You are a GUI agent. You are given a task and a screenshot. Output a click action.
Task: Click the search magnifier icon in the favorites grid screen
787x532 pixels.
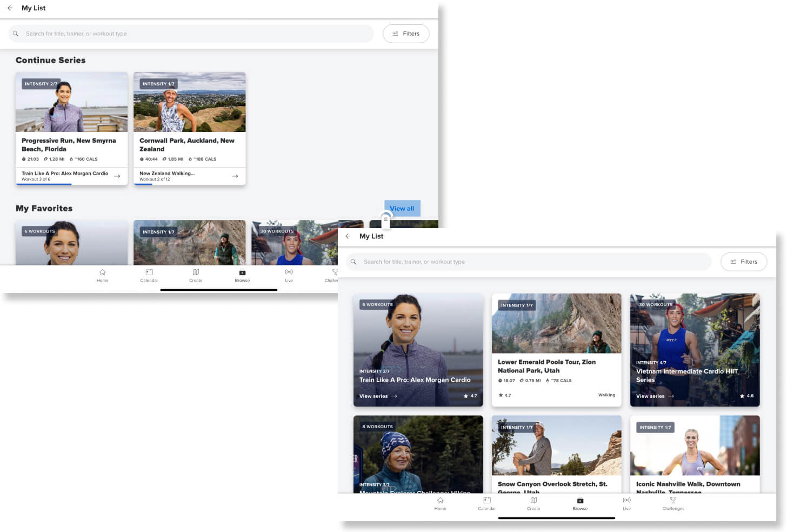point(354,262)
